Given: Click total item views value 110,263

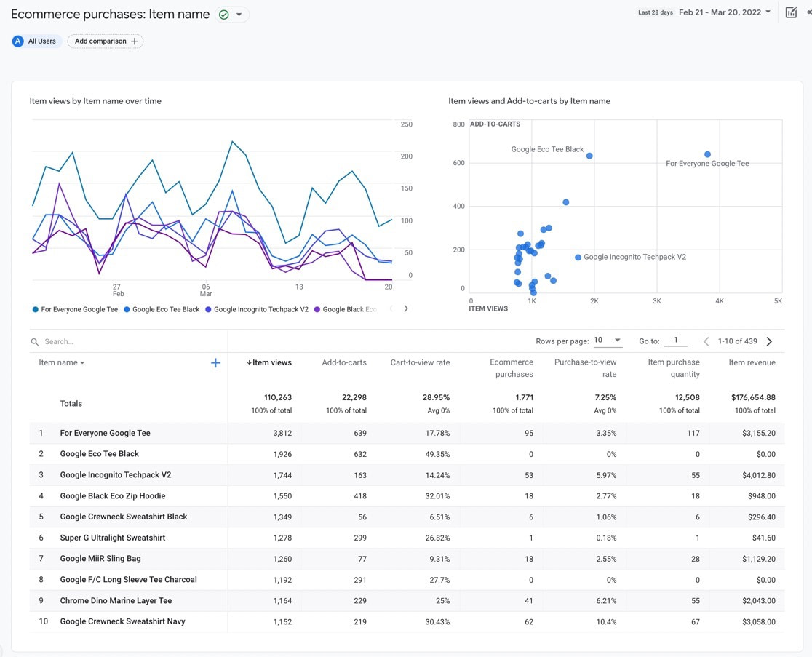Looking at the screenshot, I should 278,397.
